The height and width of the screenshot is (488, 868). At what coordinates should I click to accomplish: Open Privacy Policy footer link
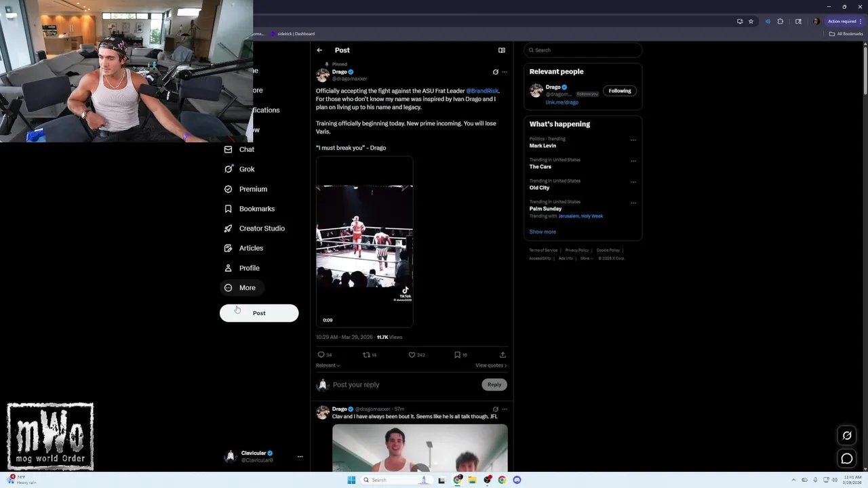[577, 250]
